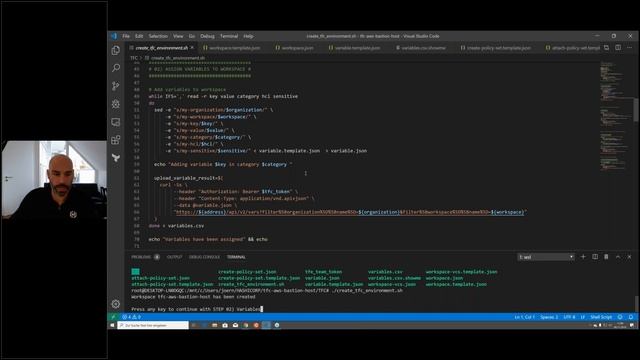Click Shell Script language mode in status bar
Screen dimensions: 640x360
[x=601, y=317]
